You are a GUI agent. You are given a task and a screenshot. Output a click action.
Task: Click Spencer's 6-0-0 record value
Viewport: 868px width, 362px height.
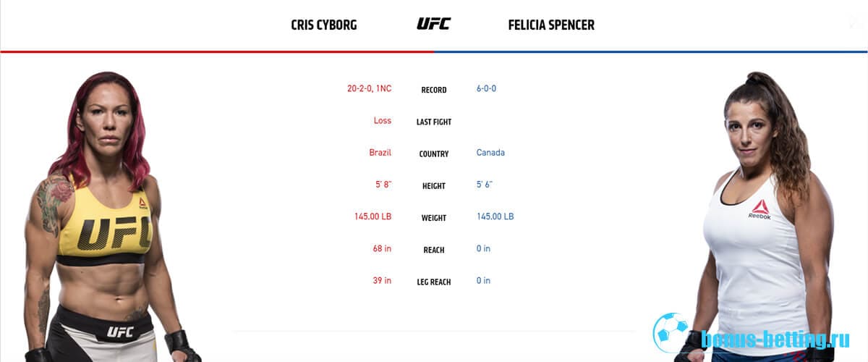[x=486, y=88]
